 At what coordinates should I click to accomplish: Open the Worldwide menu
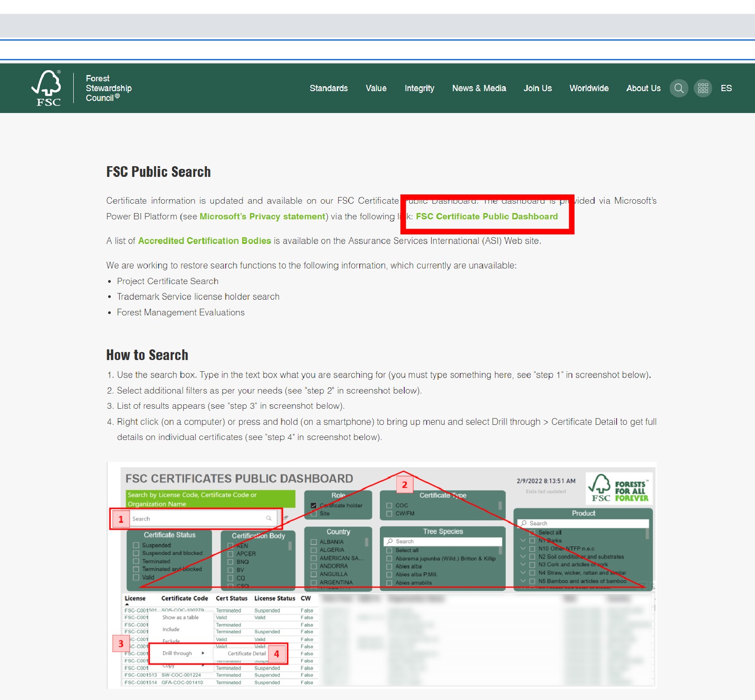pyautogui.click(x=589, y=88)
